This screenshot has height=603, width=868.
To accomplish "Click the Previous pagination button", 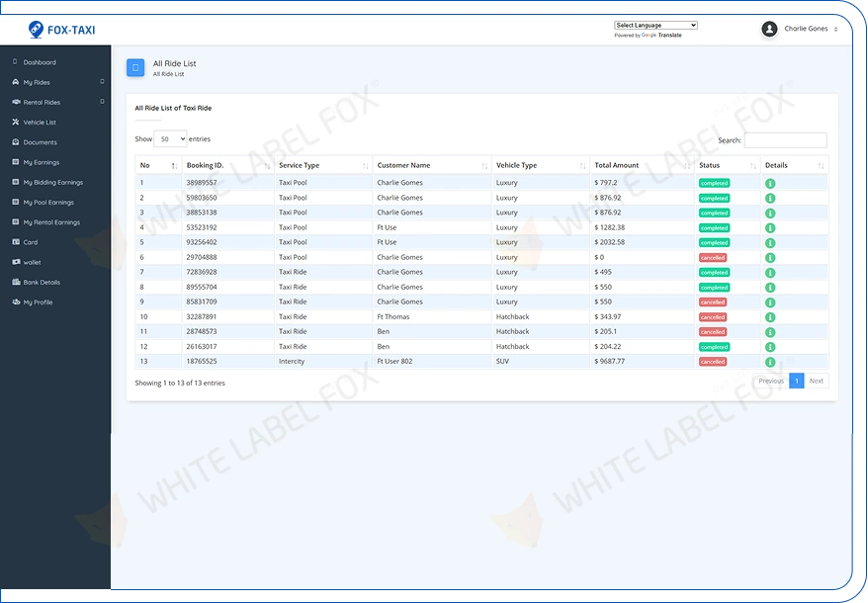I will pyautogui.click(x=771, y=381).
